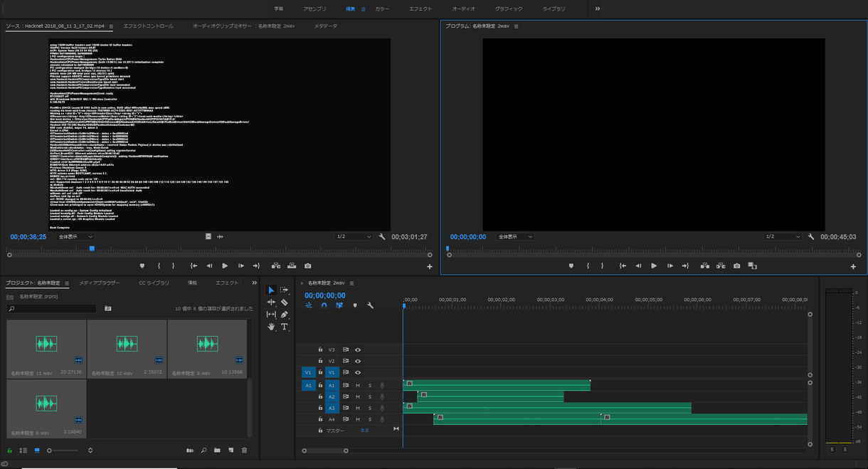Image resolution: width=868 pixels, height=469 pixels.
Task: Select the Track Select Forward tool
Action: click(284, 290)
